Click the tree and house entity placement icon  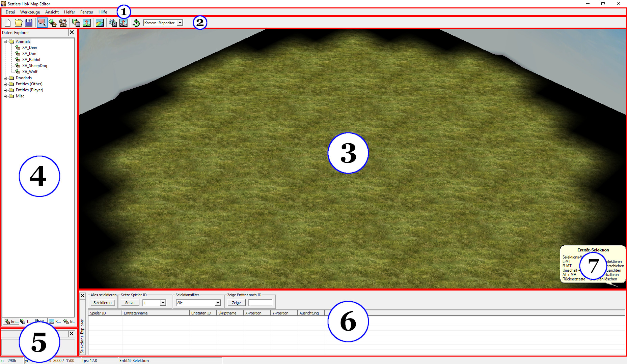(x=52, y=23)
